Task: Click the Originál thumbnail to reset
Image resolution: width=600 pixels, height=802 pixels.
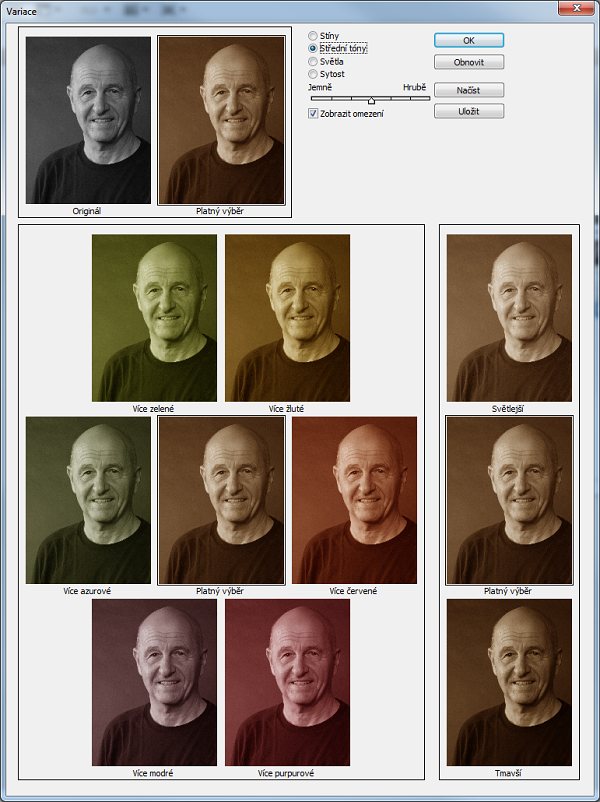Action: pos(88,120)
